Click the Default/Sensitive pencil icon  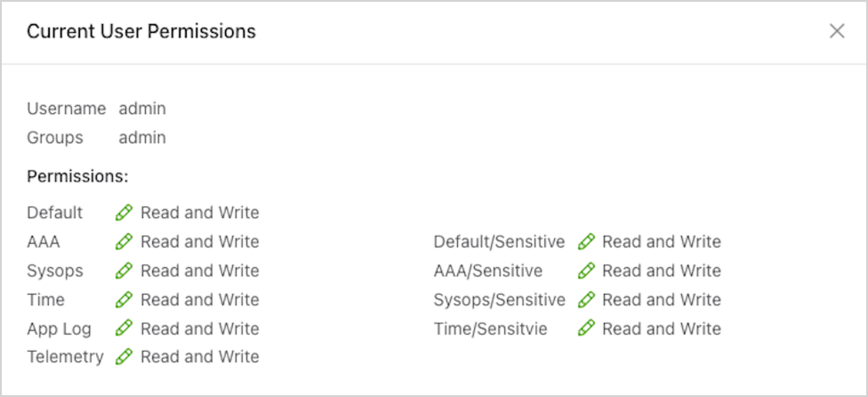pos(586,242)
